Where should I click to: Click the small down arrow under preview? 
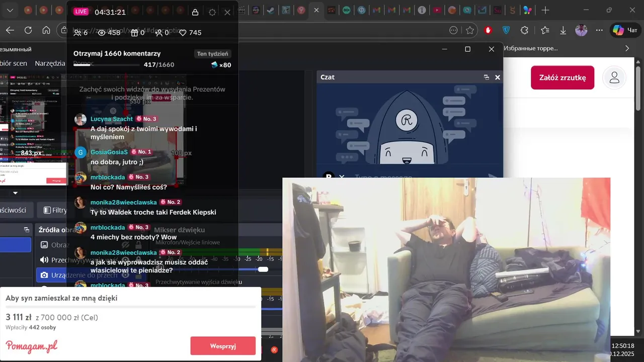pyautogui.click(x=15, y=193)
